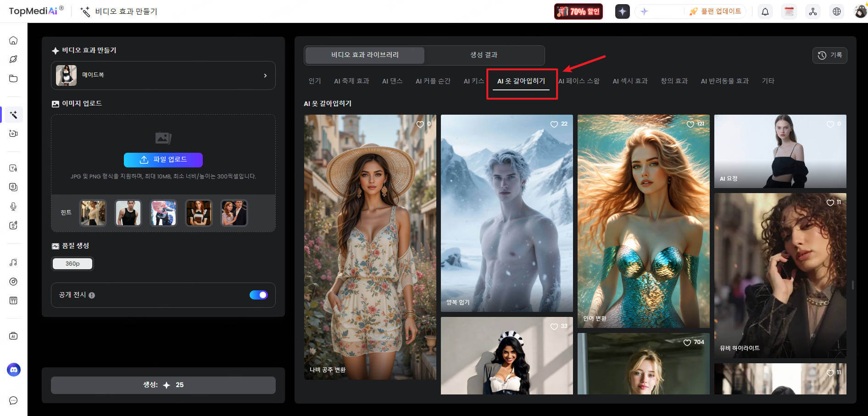This screenshot has width=868, height=416.
Task: Click the home icon in left sidebar
Action: click(13, 40)
